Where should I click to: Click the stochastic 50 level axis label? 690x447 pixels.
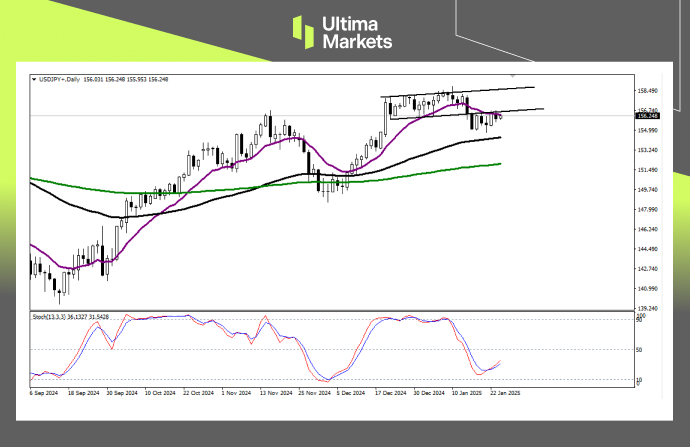(640, 349)
